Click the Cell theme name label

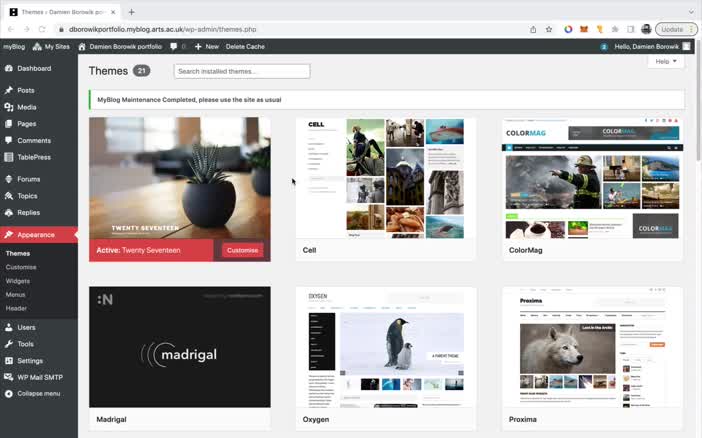tap(309, 250)
